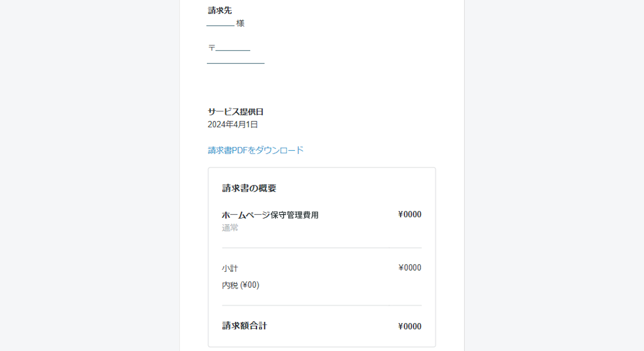Viewport: 644px width, 351px height.
Task: Select the 内税 (¥00) tax text
Action: pyautogui.click(x=240, y=285)
